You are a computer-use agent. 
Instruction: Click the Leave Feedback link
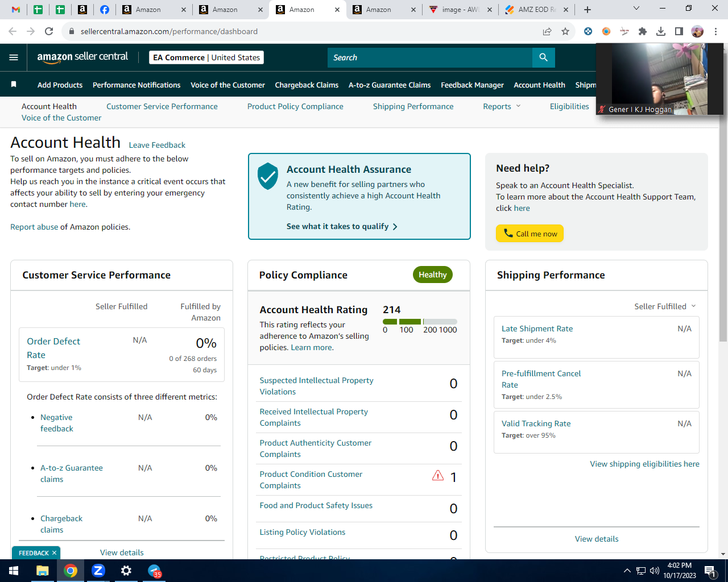point(157,145)
